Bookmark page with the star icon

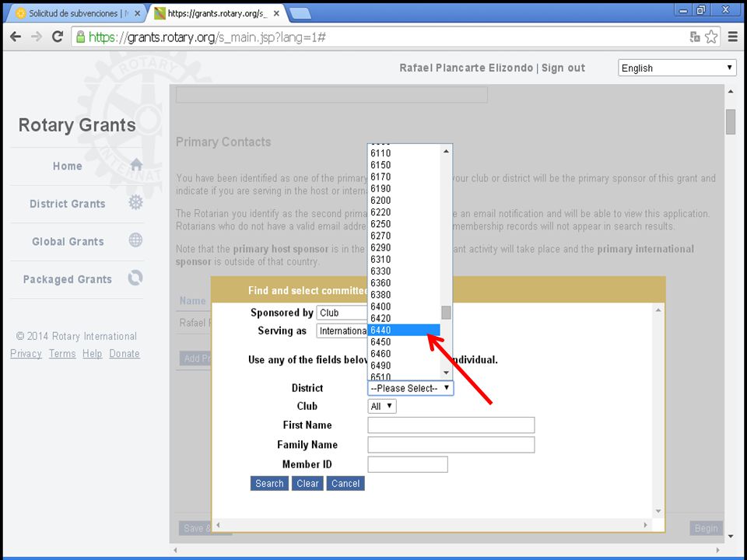[x=711, y=37]
